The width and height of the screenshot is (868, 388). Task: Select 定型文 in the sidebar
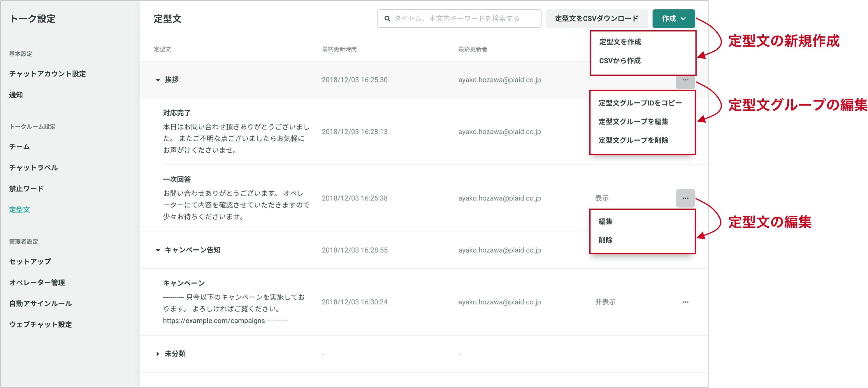tap(20, 209)
